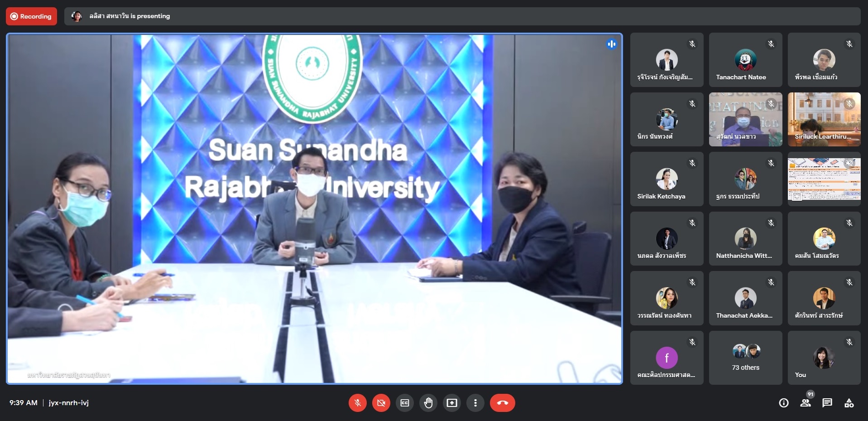Open the three-dot more options menu
Image resolution: width=868 pixels, height=421 pixels.
click(475, 403)
